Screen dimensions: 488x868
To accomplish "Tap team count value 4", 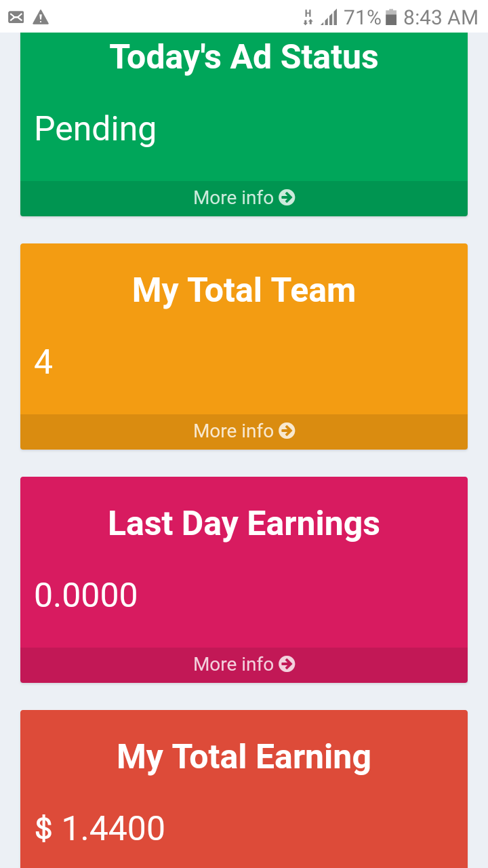I will 43,362.
